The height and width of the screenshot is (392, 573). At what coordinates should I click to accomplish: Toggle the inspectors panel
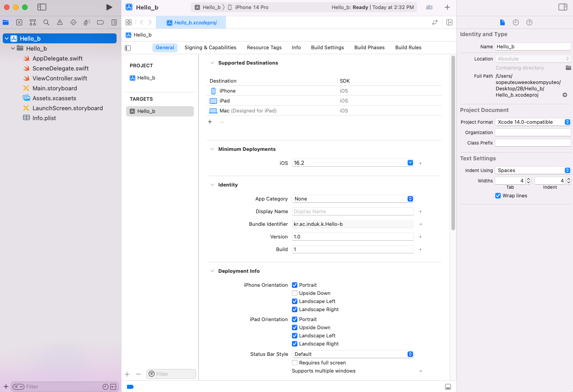coord(563,7)
